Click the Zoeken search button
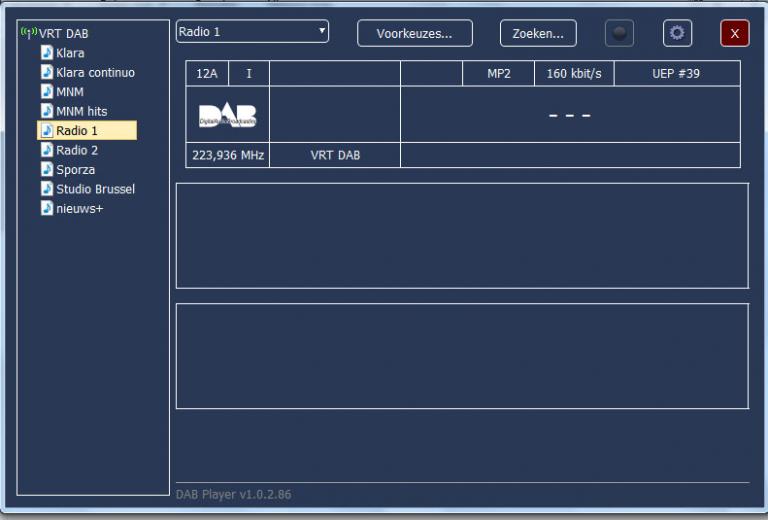The image size is (768, 520). point(538,33)
